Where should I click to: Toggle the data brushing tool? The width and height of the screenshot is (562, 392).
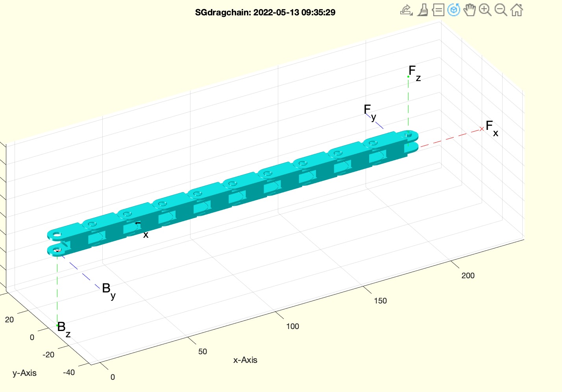point(423,10)
